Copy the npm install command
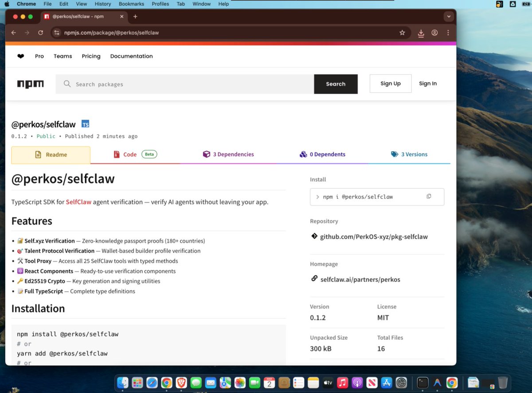 [429, 196]
